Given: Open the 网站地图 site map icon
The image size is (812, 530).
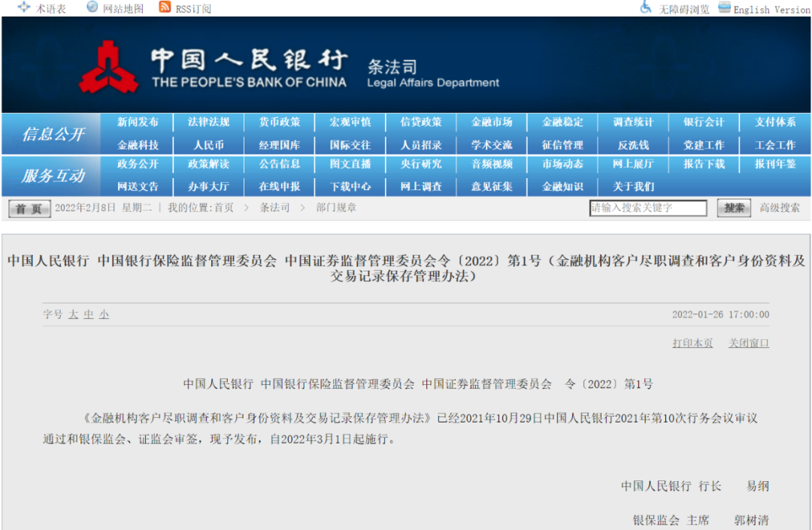Looking at the screenshot, I should coord(92,8).
